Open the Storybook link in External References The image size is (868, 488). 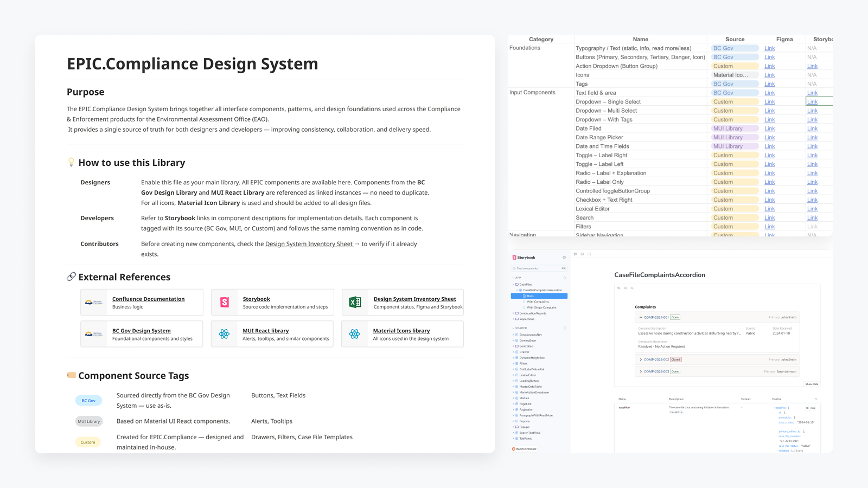click(257, 299)
